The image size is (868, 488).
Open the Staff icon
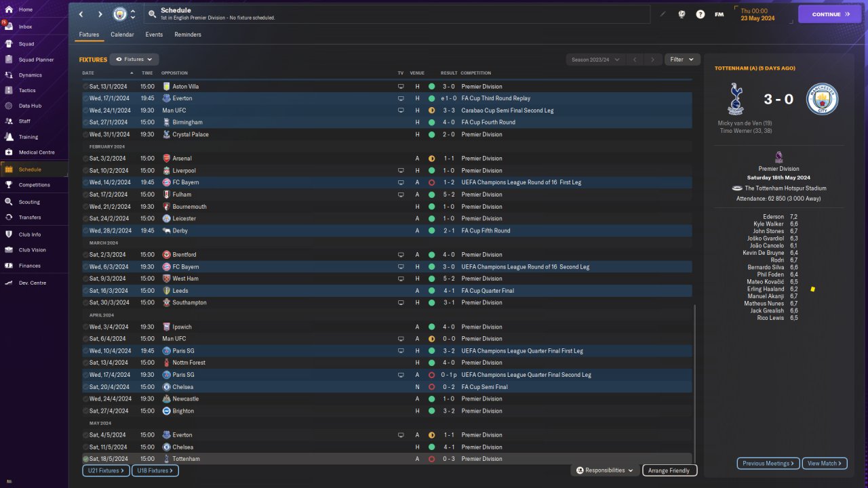[x=8, y=121]
